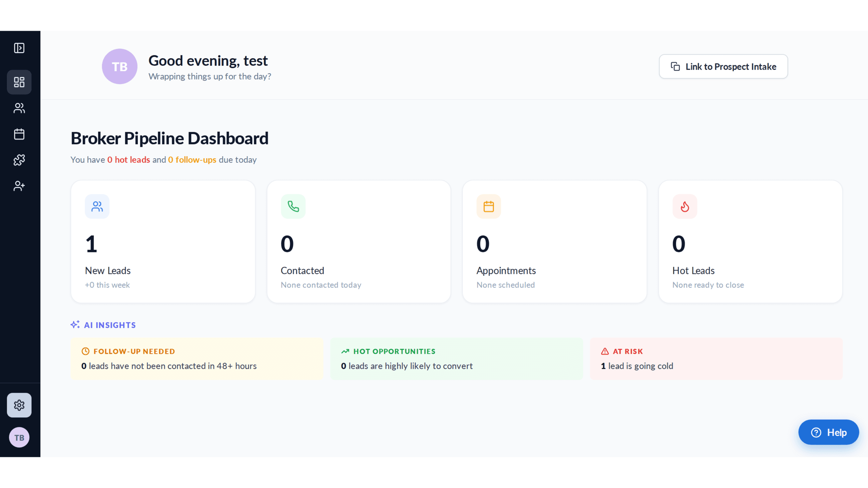Click '+0 this week' under New Leads
The image size is (868, 488).
click(107, 285)
